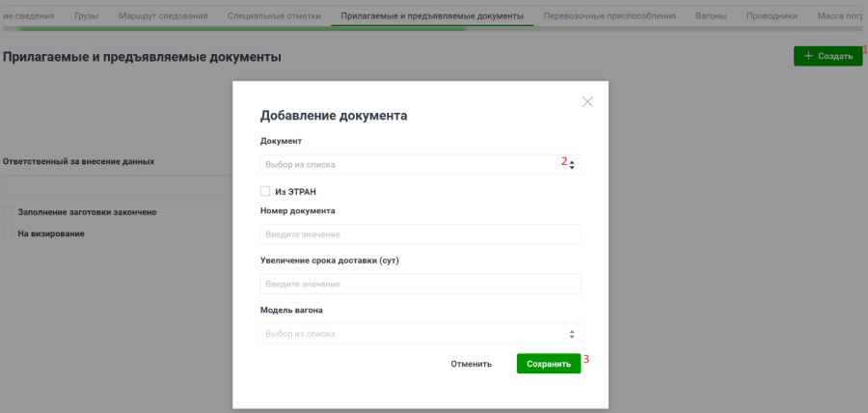868x413 pixels.
Task: Click the plus Создать button
Action: [x=827, y=56]
